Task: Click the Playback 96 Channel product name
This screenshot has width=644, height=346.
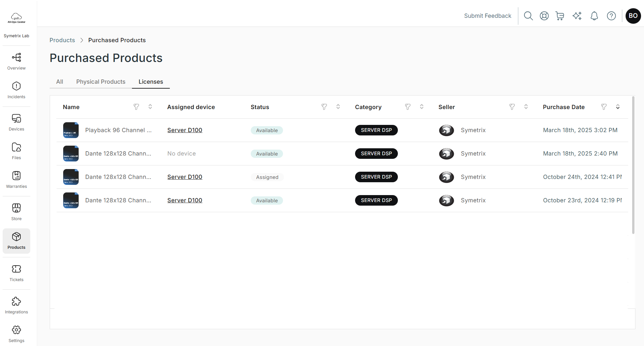Action: (118, 130)
